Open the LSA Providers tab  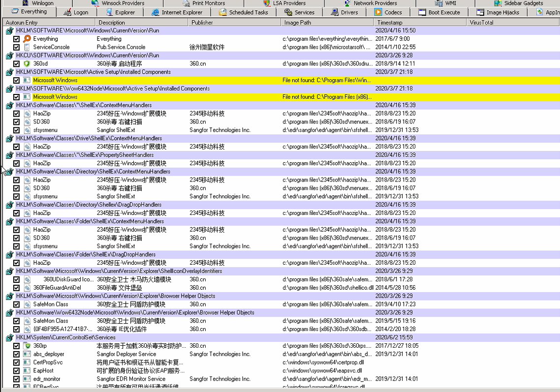pos(284,3)
